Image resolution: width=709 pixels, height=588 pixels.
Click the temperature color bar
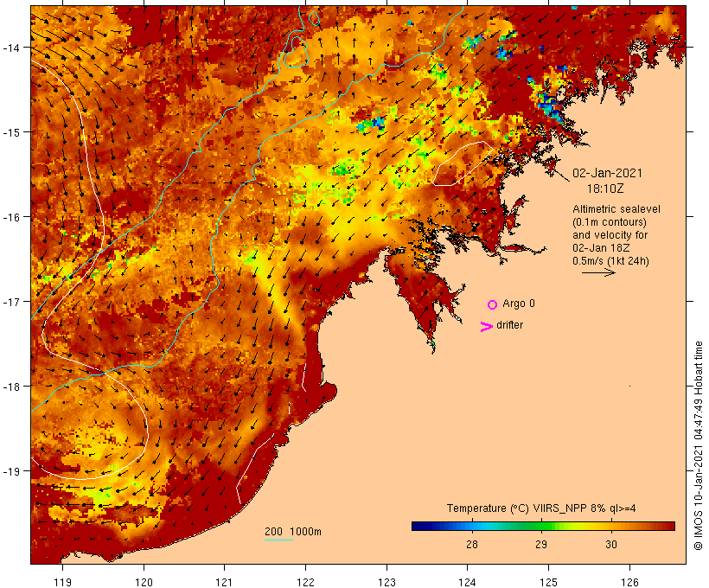[x=543, y=526]
